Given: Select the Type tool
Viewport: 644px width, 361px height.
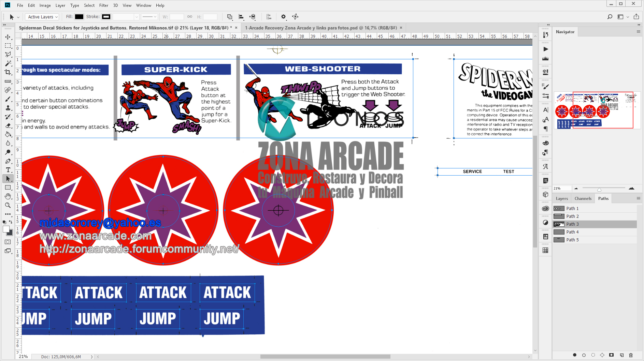Looking at the screenshot, I should point(8,170).
